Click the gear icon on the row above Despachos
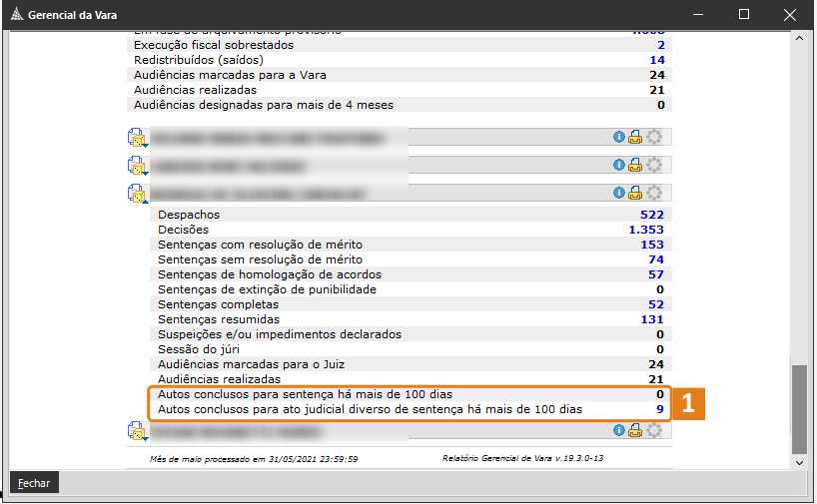Image resolution: width=817 pixels, height=504 pixels. [x=654, y=193]
